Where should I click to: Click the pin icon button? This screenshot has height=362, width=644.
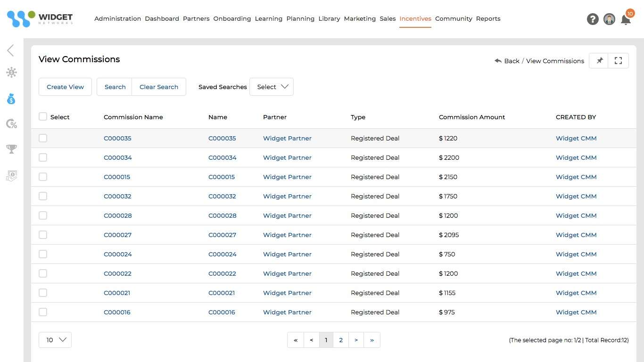599,61
